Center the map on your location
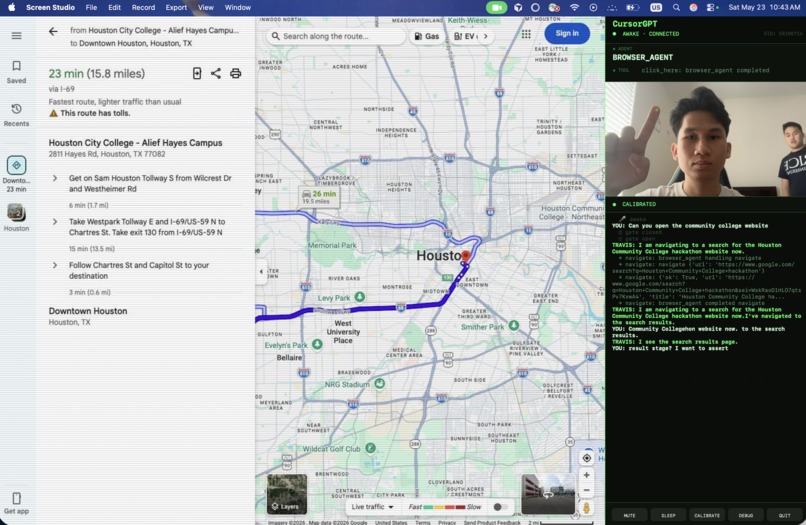This screenshot has height=525, width=806. click(x=587, y=458)
